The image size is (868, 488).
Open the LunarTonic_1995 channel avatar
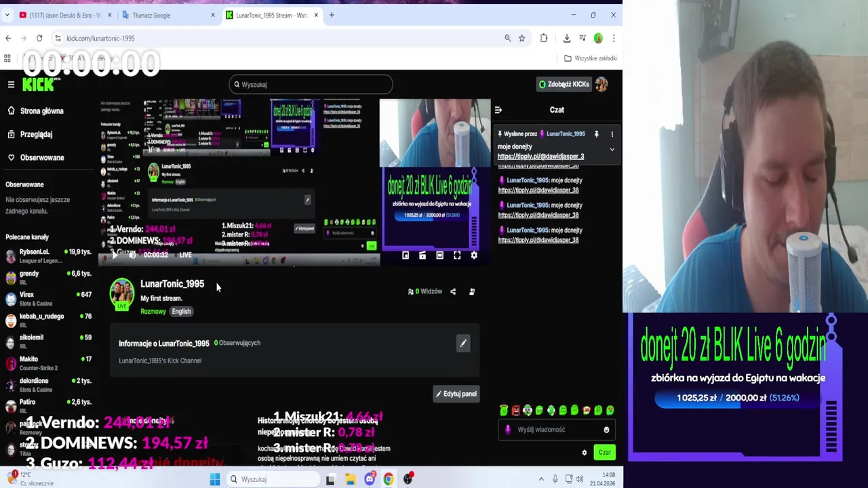[x=122, y=293]
